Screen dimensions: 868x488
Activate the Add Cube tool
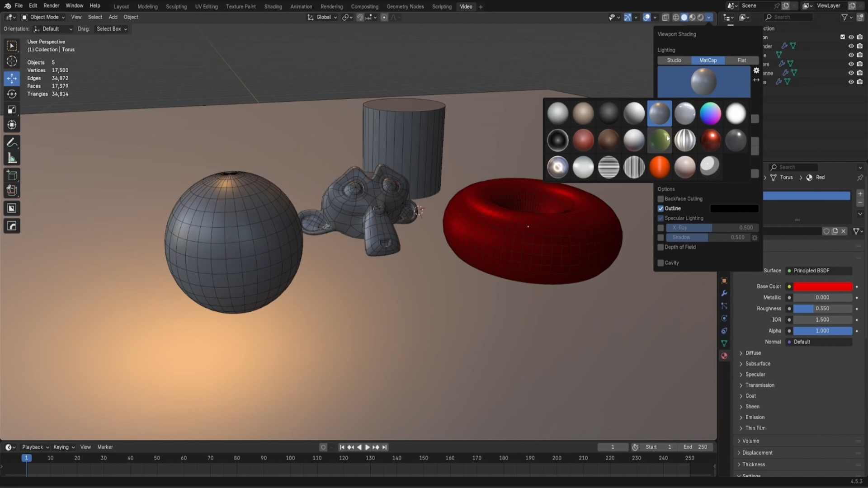[12, 175]
